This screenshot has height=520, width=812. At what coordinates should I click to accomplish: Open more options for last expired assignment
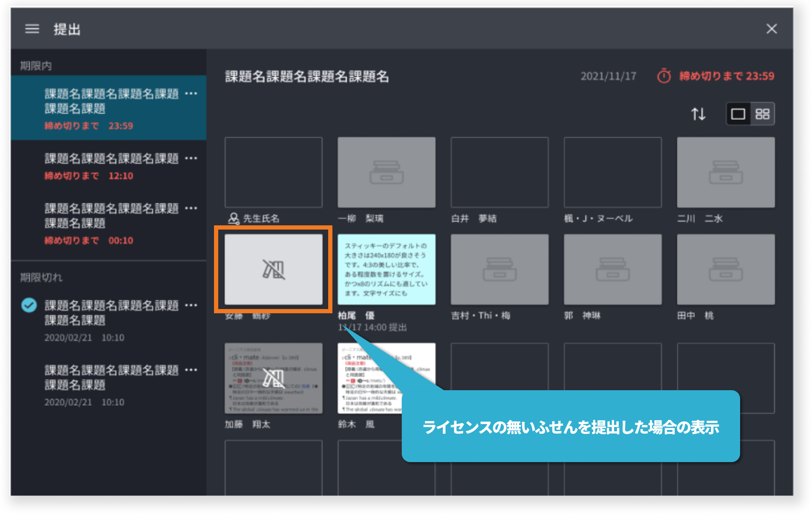point(191,370)
